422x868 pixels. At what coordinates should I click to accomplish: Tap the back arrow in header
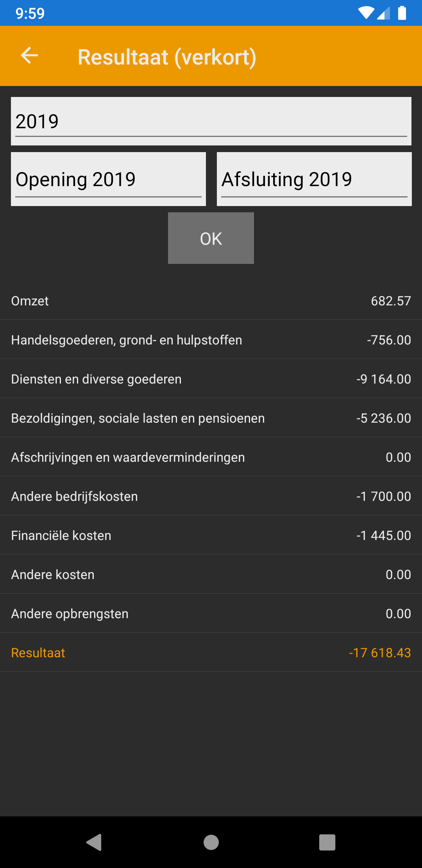(x=29, y=56)
